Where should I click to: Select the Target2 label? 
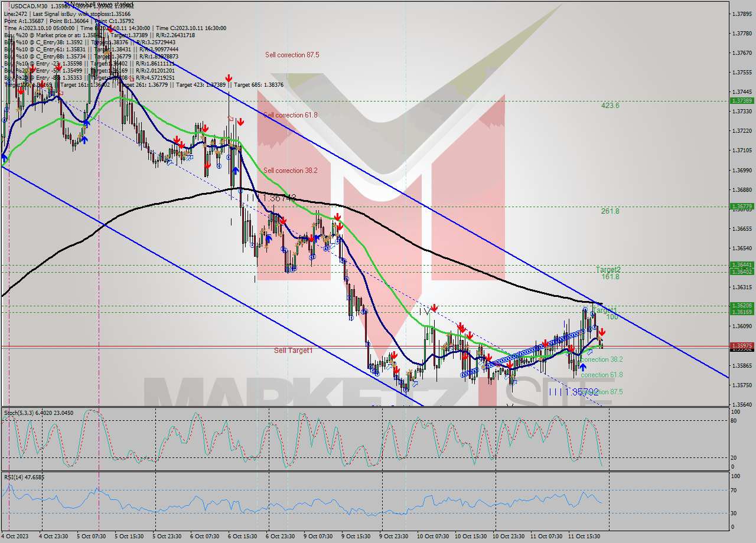click(x=608, y=269)
